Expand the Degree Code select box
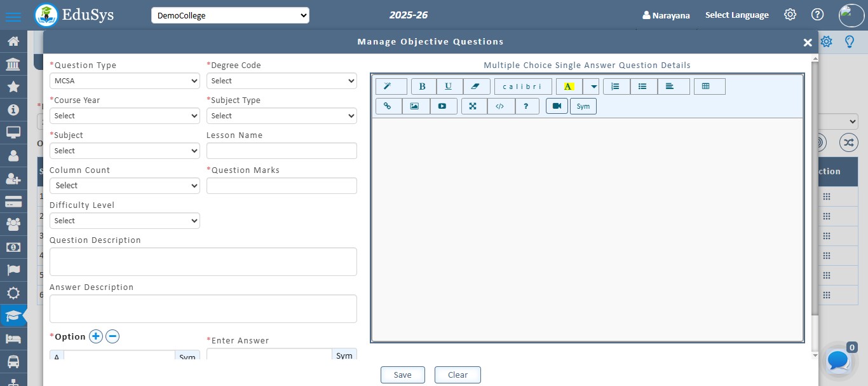The image size is (868, 386). (281, 81)
